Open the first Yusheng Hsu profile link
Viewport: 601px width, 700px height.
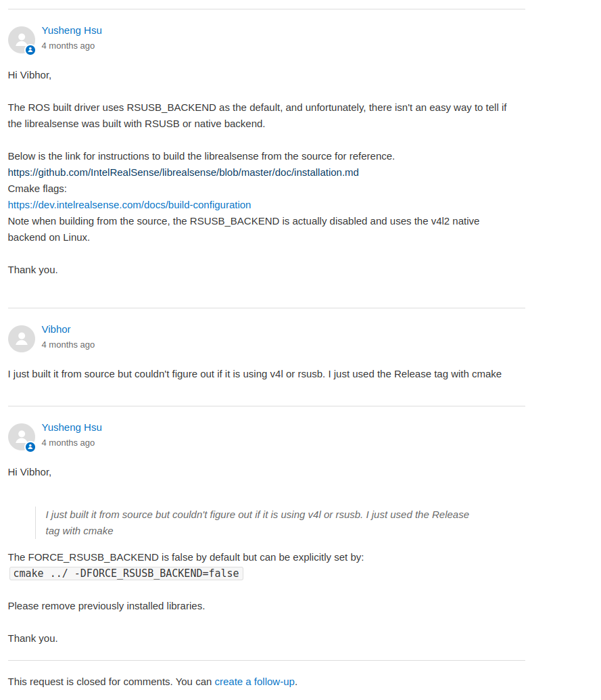pyautogui.click(x=72, y=30)
